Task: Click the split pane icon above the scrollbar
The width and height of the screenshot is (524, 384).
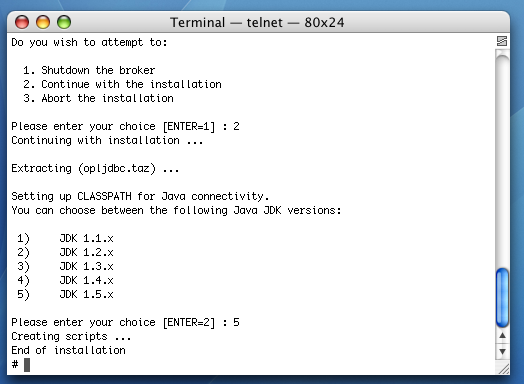Action: click(x=502, y=41)
